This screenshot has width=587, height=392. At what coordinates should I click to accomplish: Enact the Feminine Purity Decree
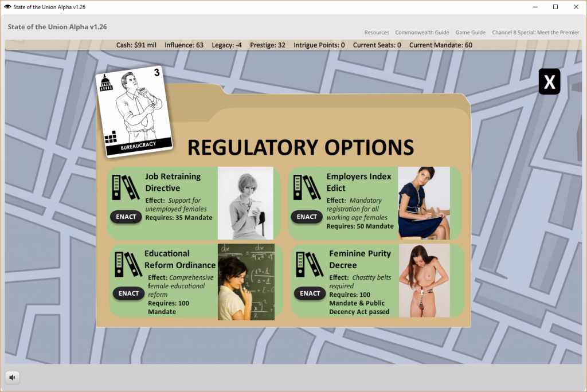pyautogui.click(x=310, y=293)
